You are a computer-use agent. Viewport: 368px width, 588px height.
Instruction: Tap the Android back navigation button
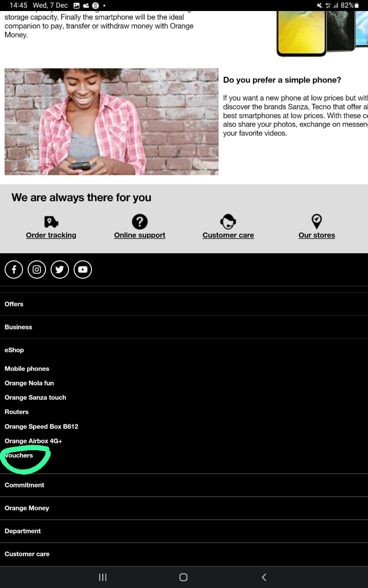264,577
